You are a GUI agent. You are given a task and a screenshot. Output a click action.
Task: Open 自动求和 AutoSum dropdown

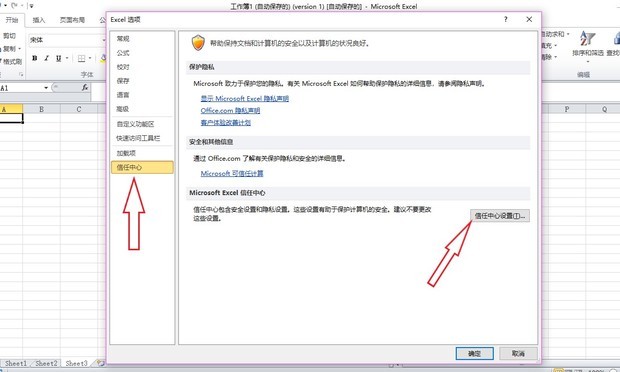pyautogui.click(x=568, y=34)
